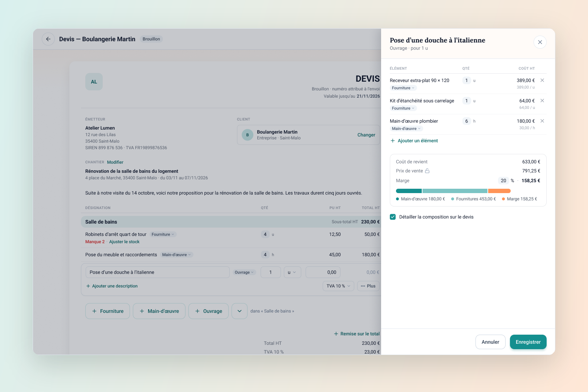The width and height of the screenshot is (588, 392).
Task: Close the Pose d'une douche panel
Action: (x=540, y=42)
